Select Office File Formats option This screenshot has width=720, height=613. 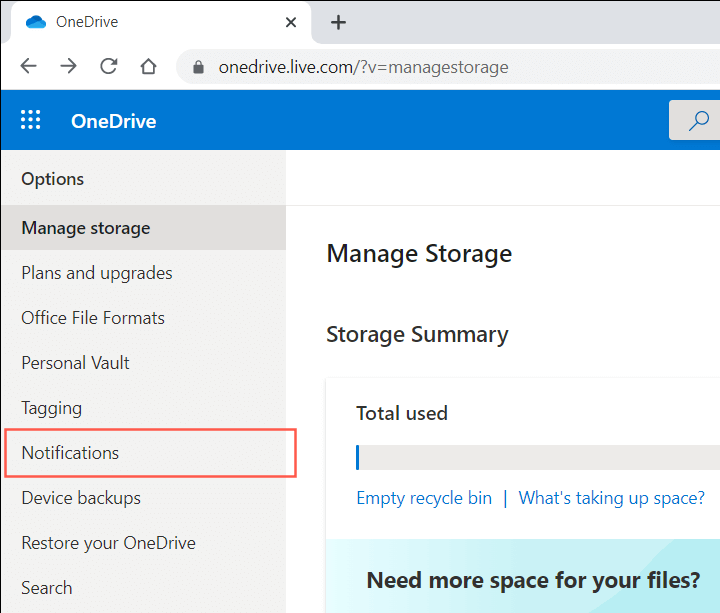click(93, 318)
